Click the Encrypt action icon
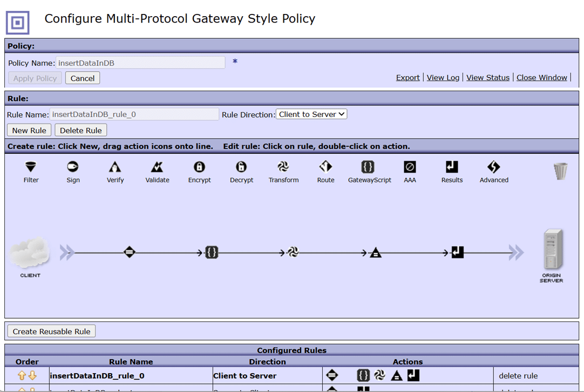584x392 pixels. pyautogui.click(x=199, y=167)
